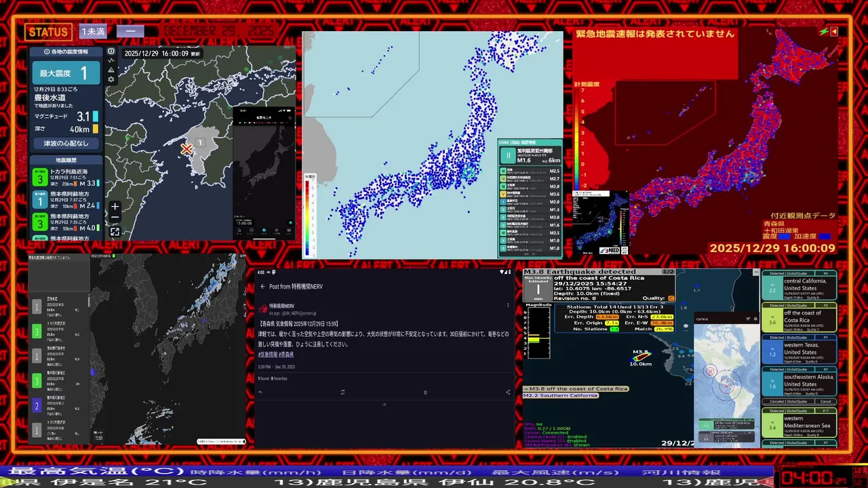
Task: Open the info panel icon on earthquake map toolbar
Action: (x=111, y=51)
